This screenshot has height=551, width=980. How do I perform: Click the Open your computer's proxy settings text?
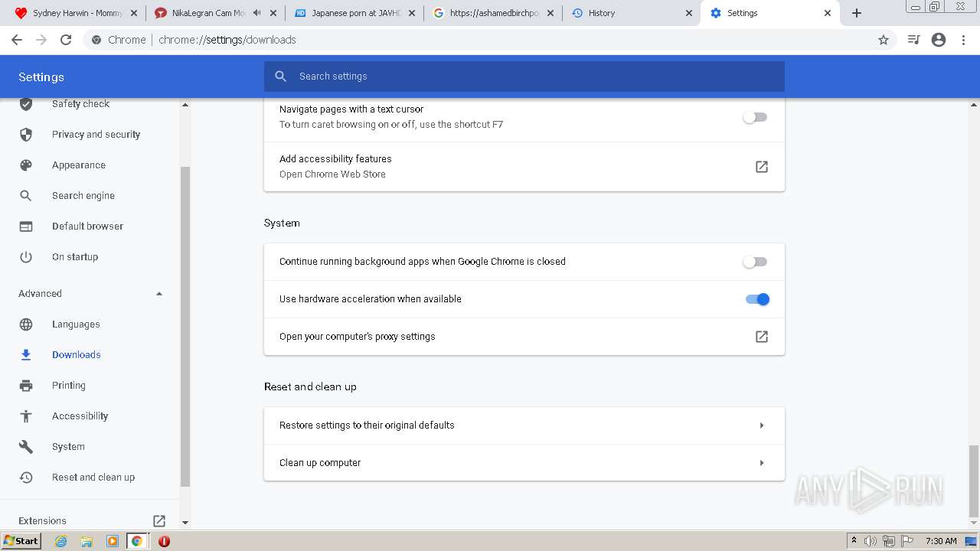(x=357, y=337)
